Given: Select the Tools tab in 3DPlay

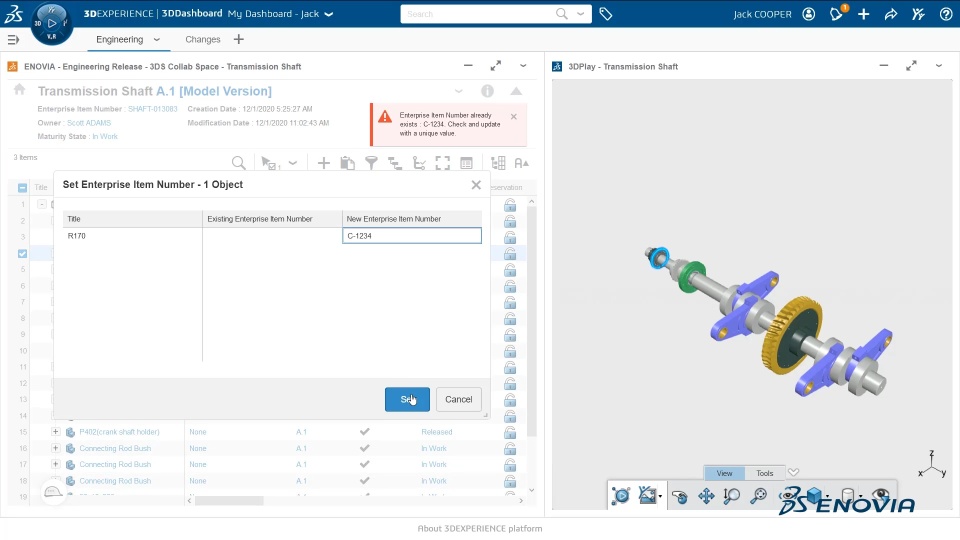Looking at the screenshot, I should [x=765, y=473].
